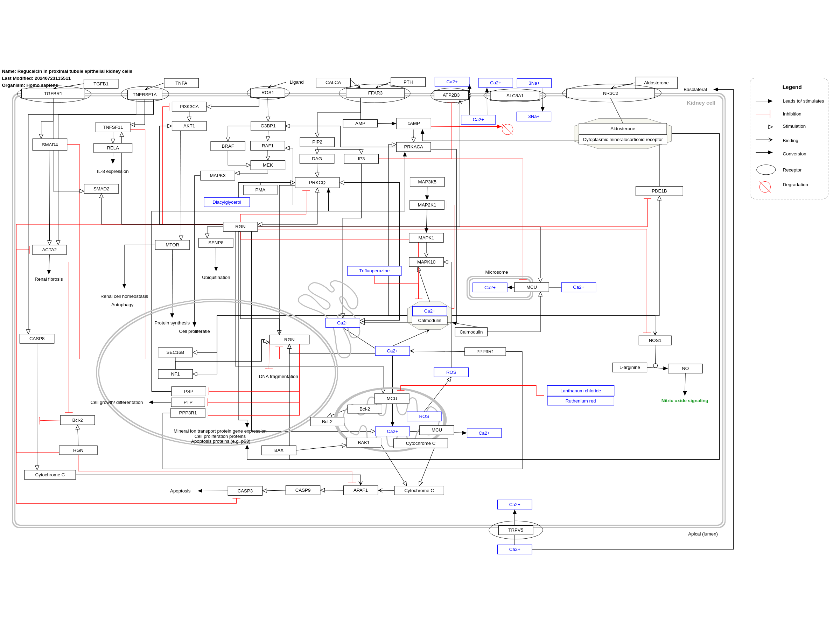Select the MTOR node
Screen dimensions: 840x630
[173, 245]
